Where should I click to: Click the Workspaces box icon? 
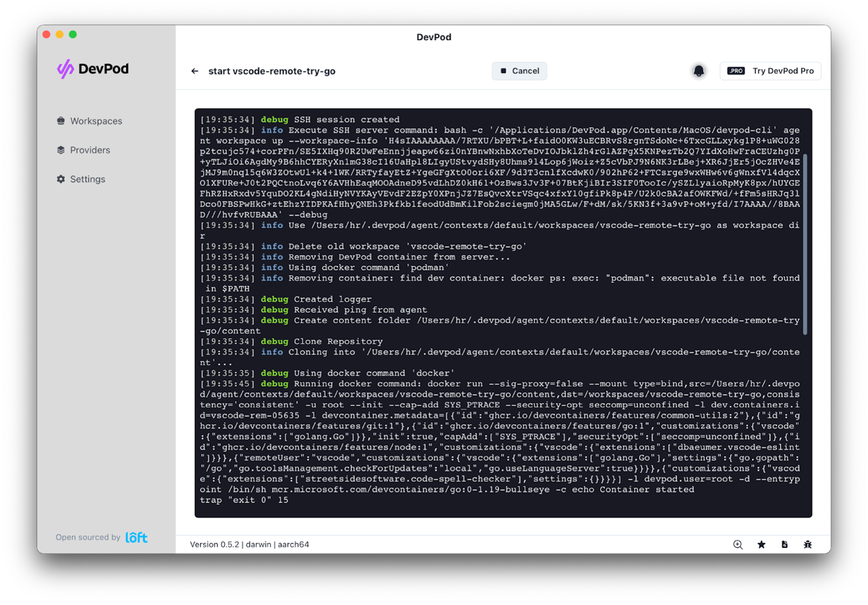[x=61, y=121]
